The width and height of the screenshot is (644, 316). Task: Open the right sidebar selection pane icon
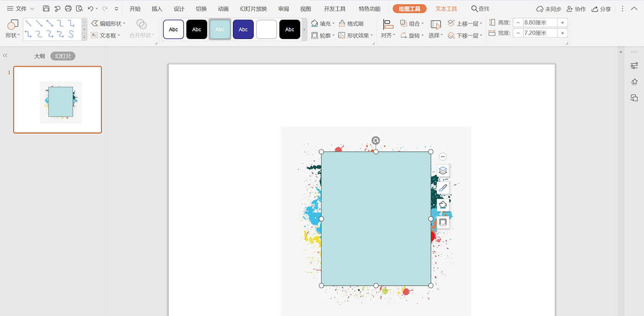coord(634,98)
